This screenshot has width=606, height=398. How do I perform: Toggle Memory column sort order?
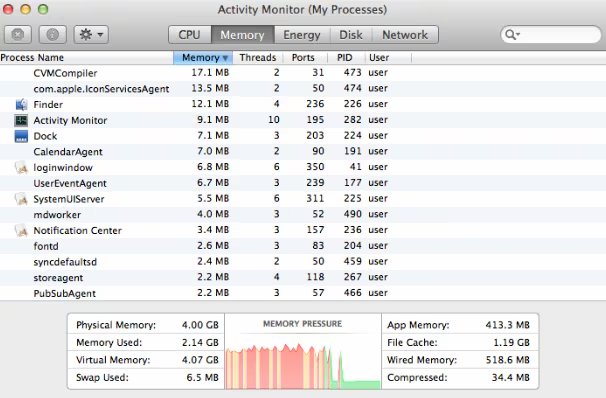click(203, 58)
